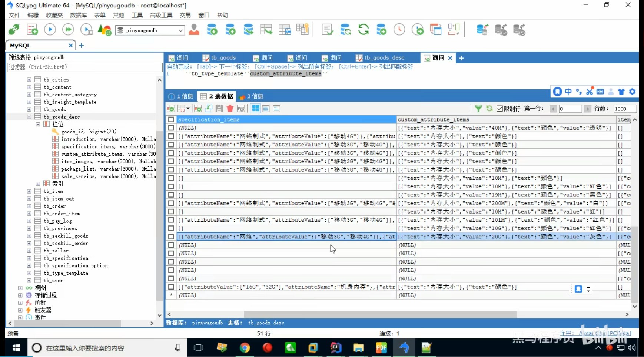Viewport: 644px width, 357px height.
Task: Click the object browser horizontal scrollbar
Action: (x=67, y=323)
